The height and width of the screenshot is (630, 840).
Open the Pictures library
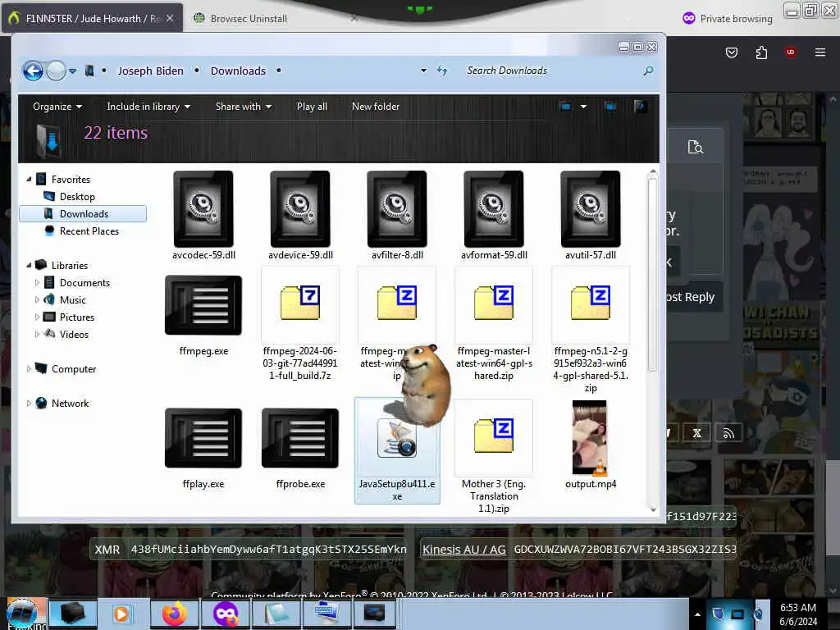[x=76, y=317]
